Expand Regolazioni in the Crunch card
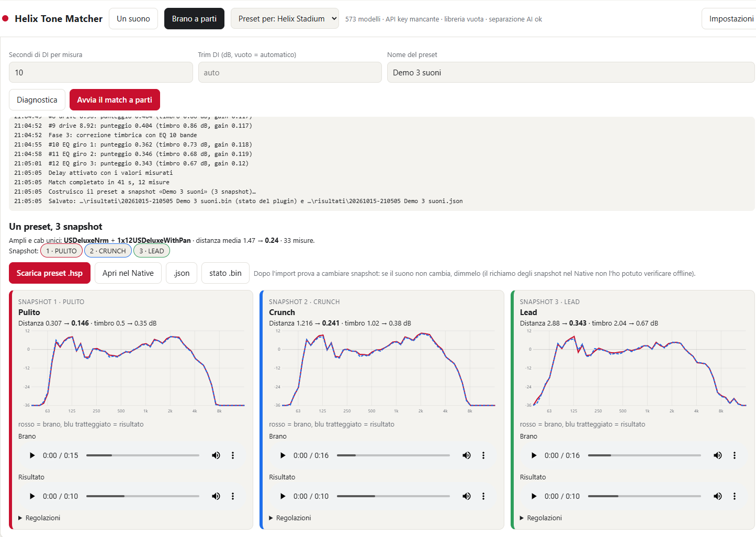Image resolution: width=756 pixels, height=537 pixels. (x=290, y=518)
